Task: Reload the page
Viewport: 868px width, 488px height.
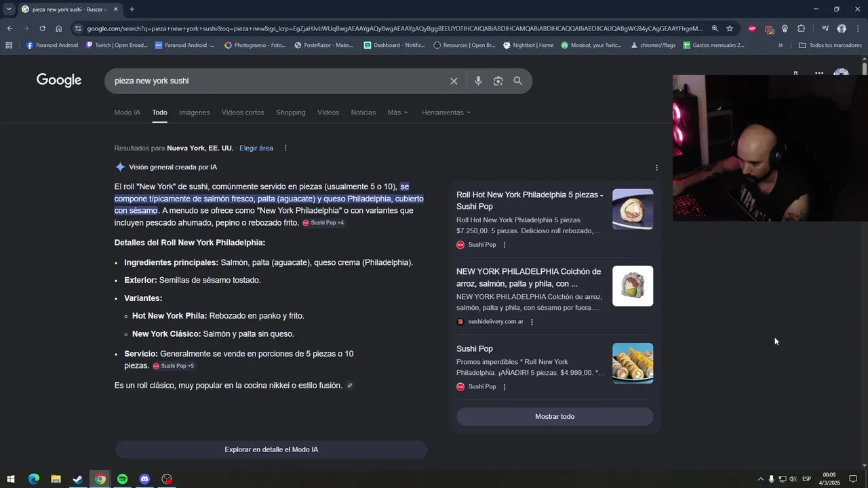Action: tap(42, 28)
